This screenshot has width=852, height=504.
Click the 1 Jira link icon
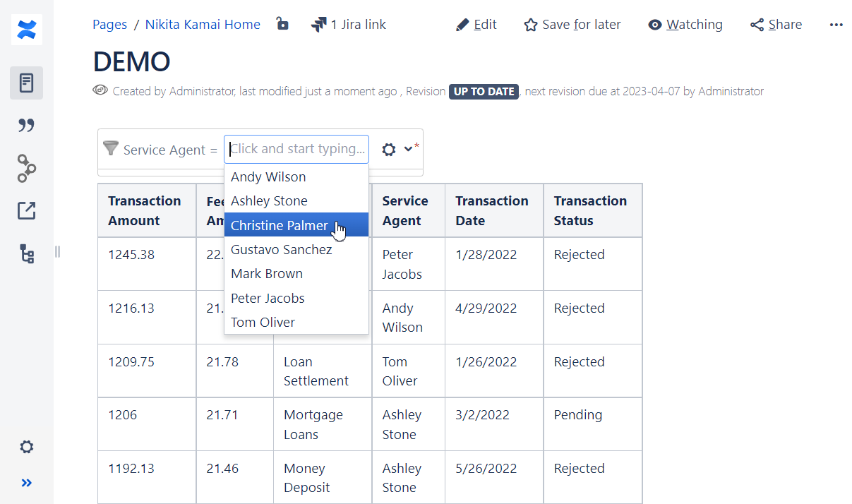[x=317, y=23]
